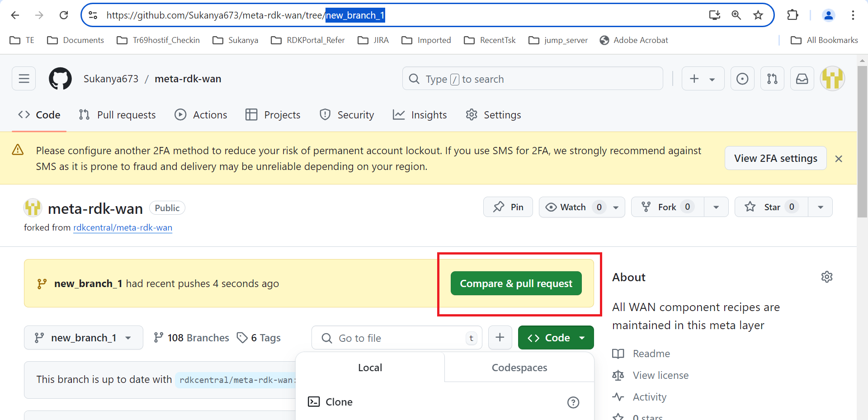Select the Local tab in Code popup
The width and height of the screenshot is (868, 420).
click(x=370, y=368)
